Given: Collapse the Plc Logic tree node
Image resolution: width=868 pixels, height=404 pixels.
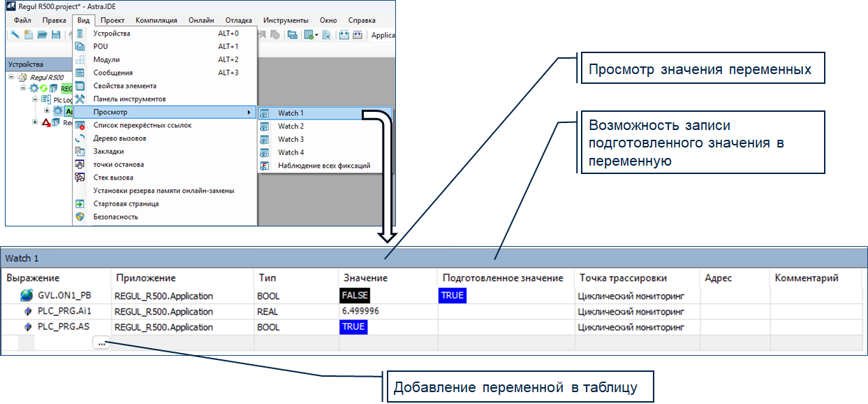Looking at the screenshot, I should (35, 100).
